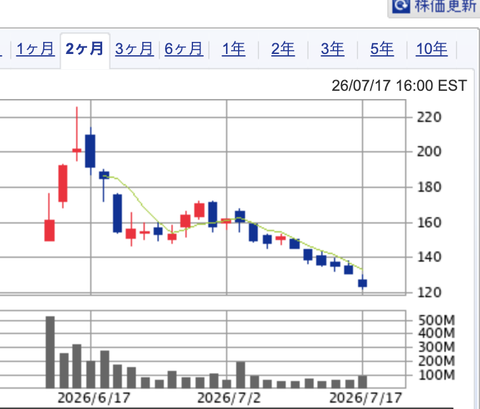This screenshot has height=409, width=480.
Task: Click the latest blue candlestick on 2026/7/17
Action: (x=363, y=283)
